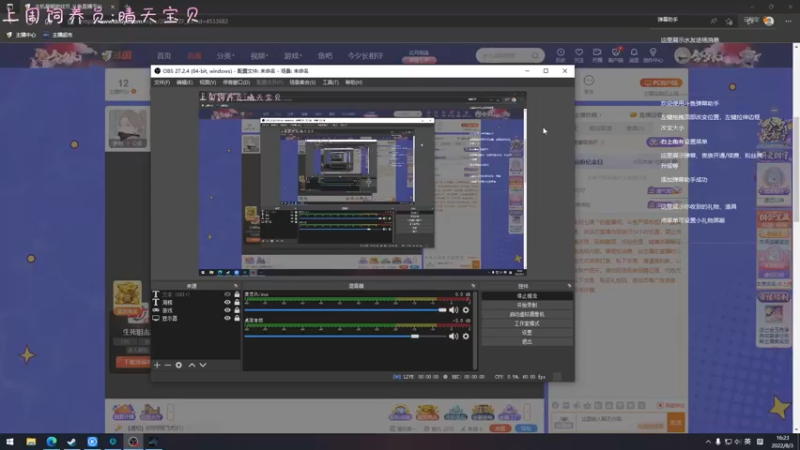Click the OBS mixer panel vertical scrollbar
Viewport: 800px width, 450px height.
click(x=475, y=330)
